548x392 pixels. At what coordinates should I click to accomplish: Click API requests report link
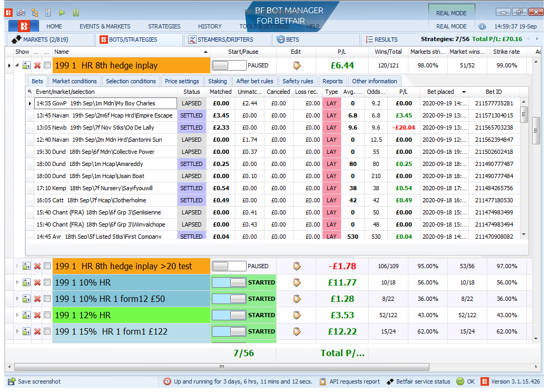(355, 381)
